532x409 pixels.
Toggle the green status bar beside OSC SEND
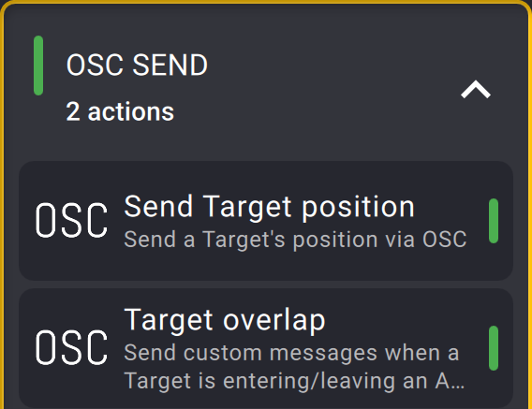pyautogui.click(x=38, y=66)
